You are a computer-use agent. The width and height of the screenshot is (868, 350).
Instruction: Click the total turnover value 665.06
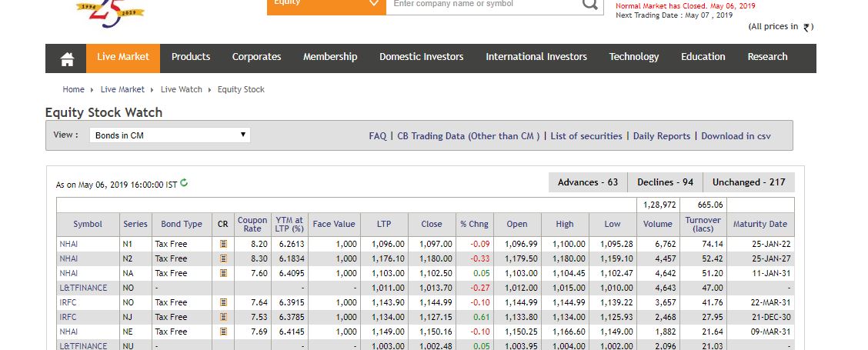click(710, 205)
